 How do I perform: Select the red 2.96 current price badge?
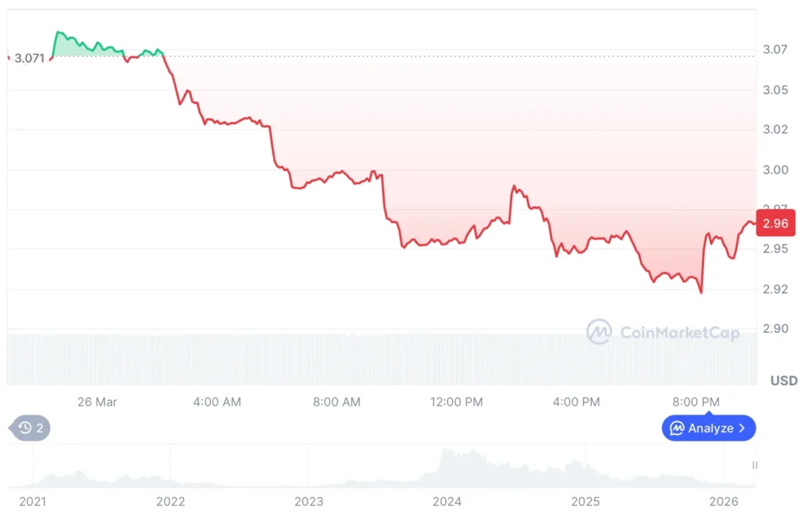pyautogui.click(x=776, y=224)
